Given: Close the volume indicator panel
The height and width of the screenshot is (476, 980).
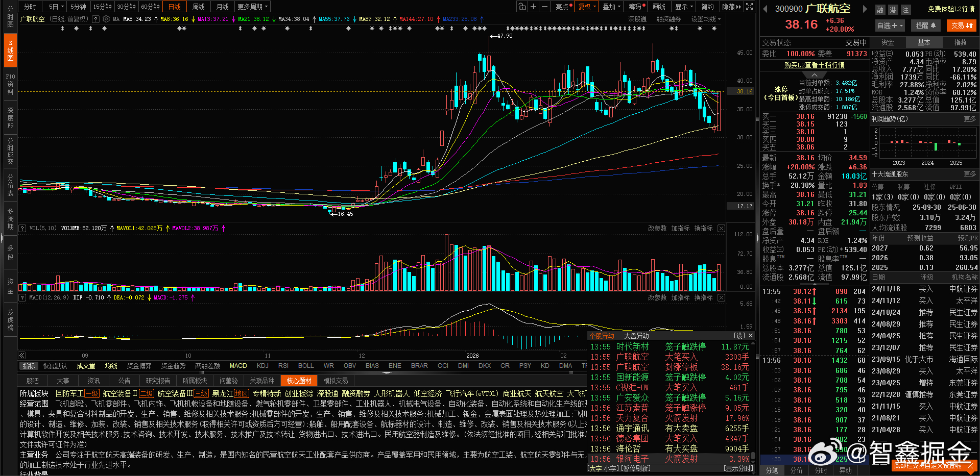Looking at the screenshot, I should pos(721,229).
